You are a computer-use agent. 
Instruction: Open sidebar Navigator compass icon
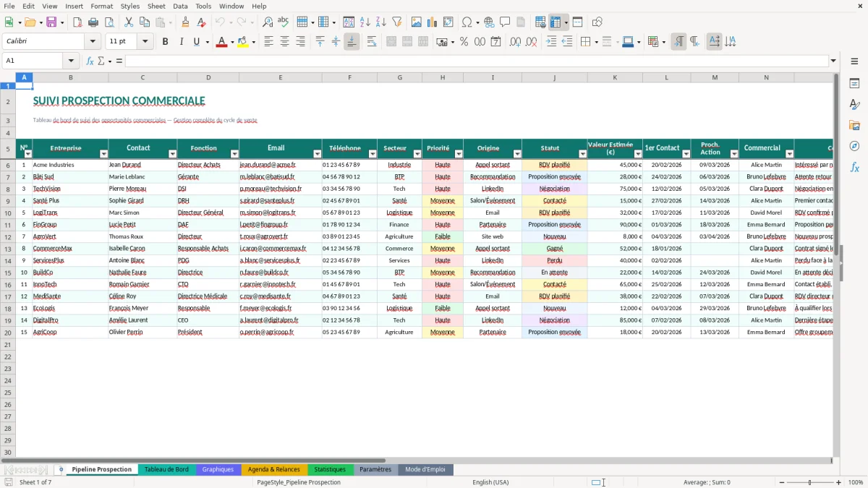[854, 146]
